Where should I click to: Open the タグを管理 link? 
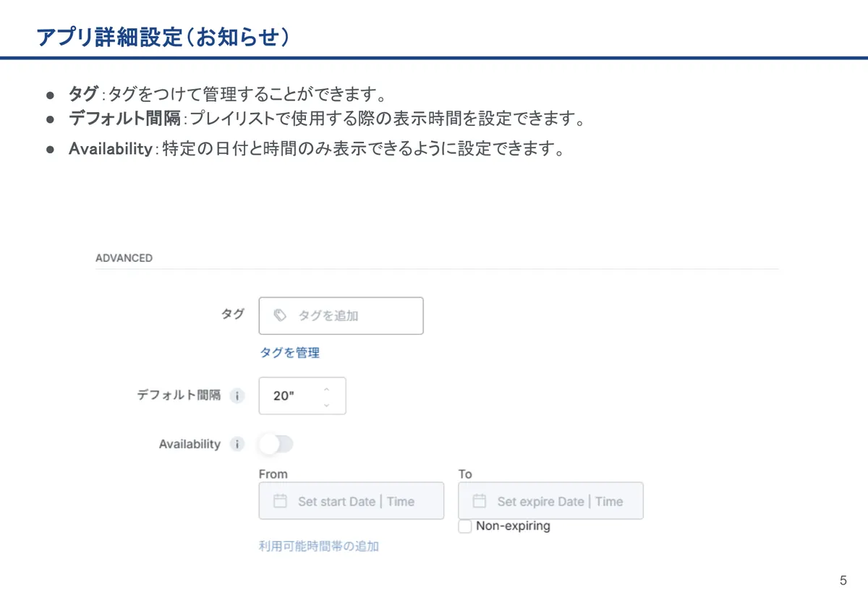(289, 353)
